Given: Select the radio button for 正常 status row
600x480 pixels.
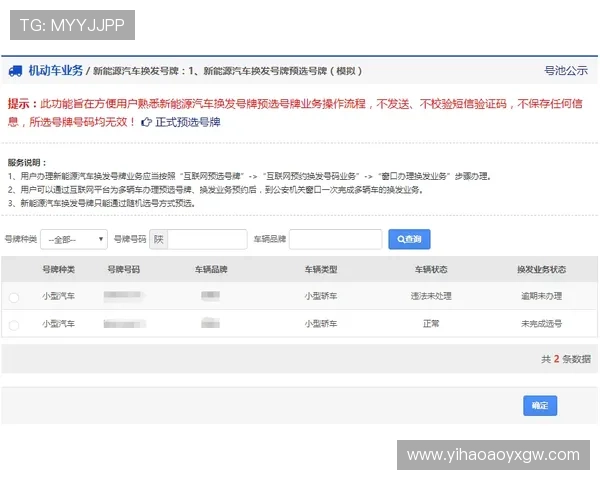Looking at the screenshot, I should coord(14,325).
